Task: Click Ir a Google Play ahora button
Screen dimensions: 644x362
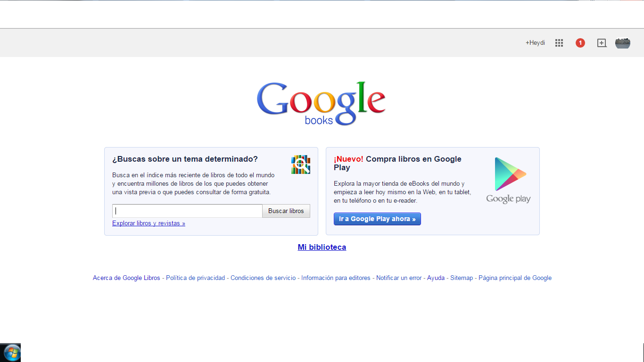Action: (377, 219)
